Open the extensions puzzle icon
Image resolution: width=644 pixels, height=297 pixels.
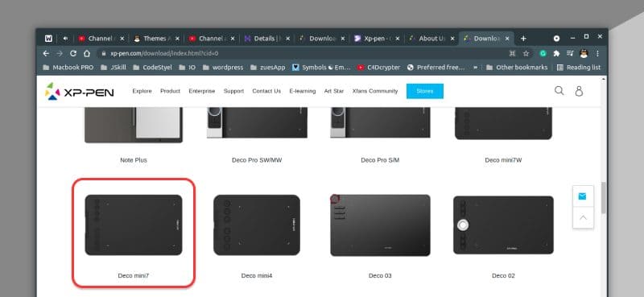point(556,53)
